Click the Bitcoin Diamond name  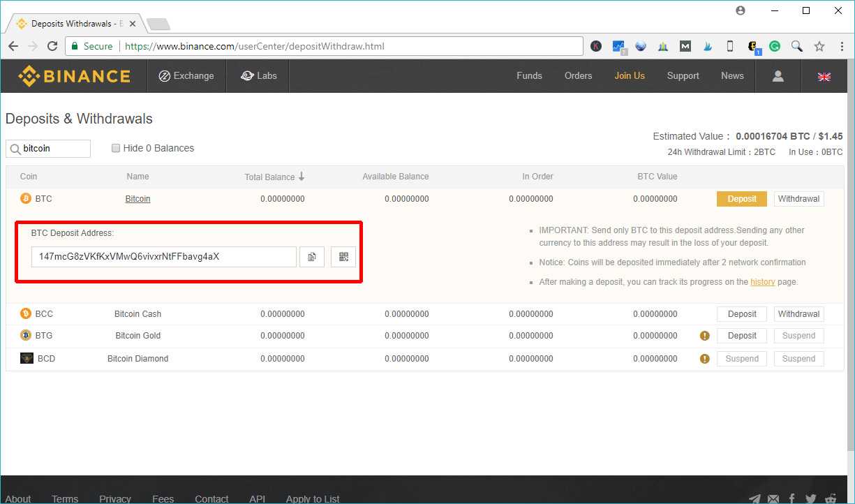[x=137, y=359]
